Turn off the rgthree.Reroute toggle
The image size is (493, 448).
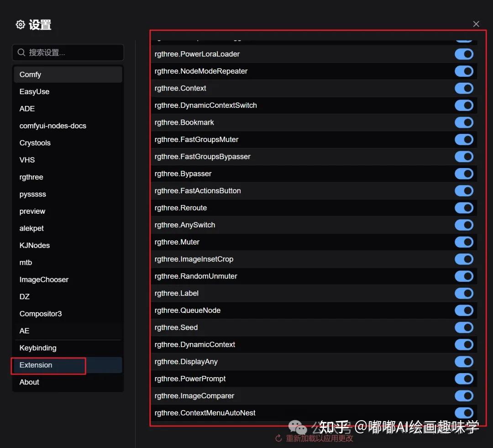coord(464,208)
